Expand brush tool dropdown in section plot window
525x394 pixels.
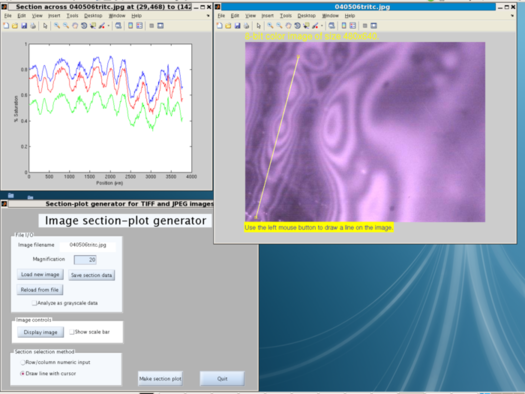click(x=108, y=26)
